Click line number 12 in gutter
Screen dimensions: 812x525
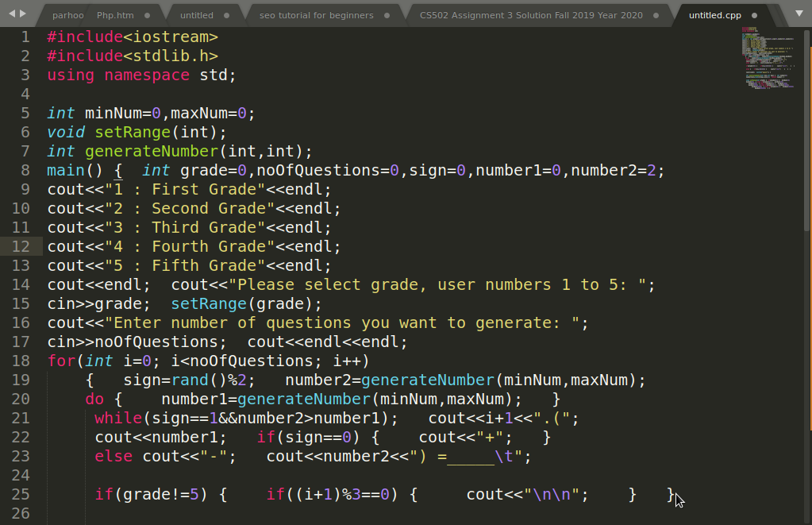(21, 246)
